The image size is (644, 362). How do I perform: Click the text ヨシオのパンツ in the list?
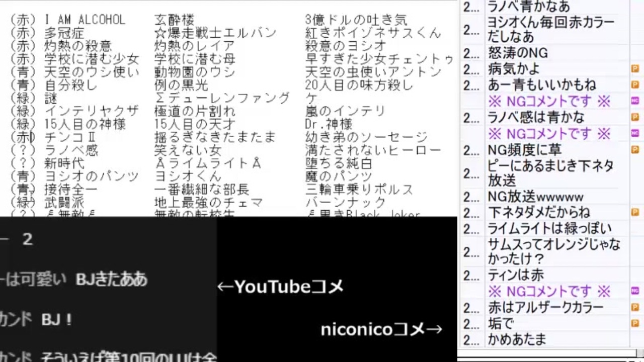[x=92, y=176]
